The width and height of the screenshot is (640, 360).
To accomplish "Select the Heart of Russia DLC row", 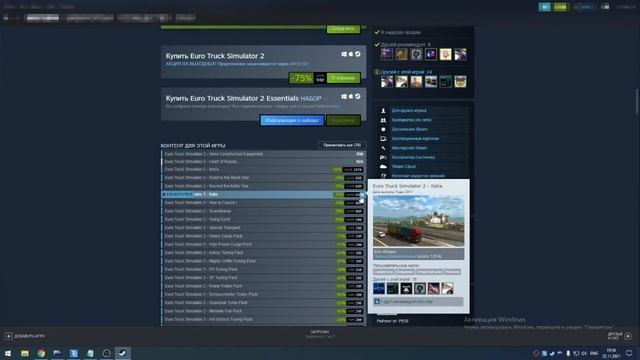I will tap(264, 162).
